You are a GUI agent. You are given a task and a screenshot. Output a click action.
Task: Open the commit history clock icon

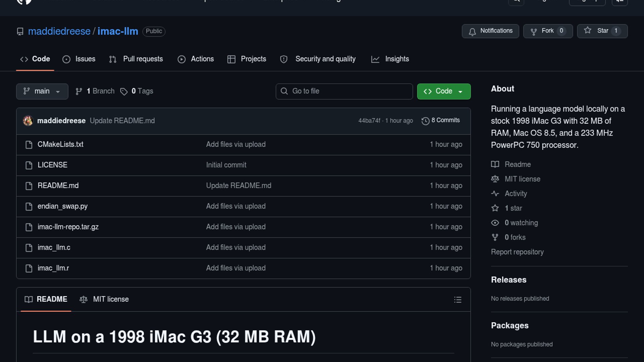tap(425, 121)
